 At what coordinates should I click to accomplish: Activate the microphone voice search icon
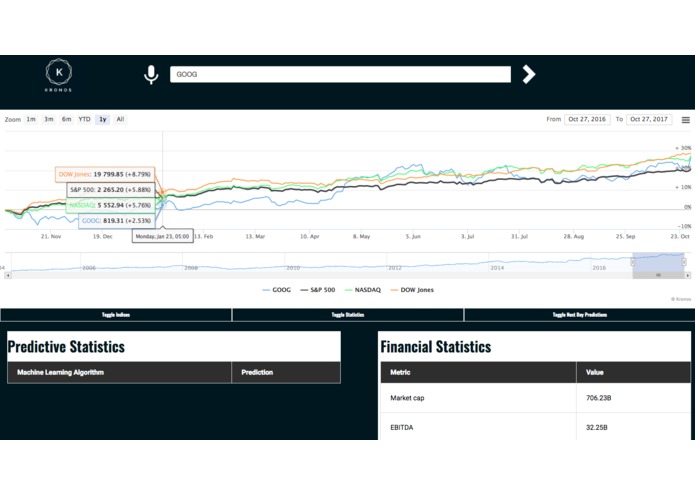tap(151, 74)
